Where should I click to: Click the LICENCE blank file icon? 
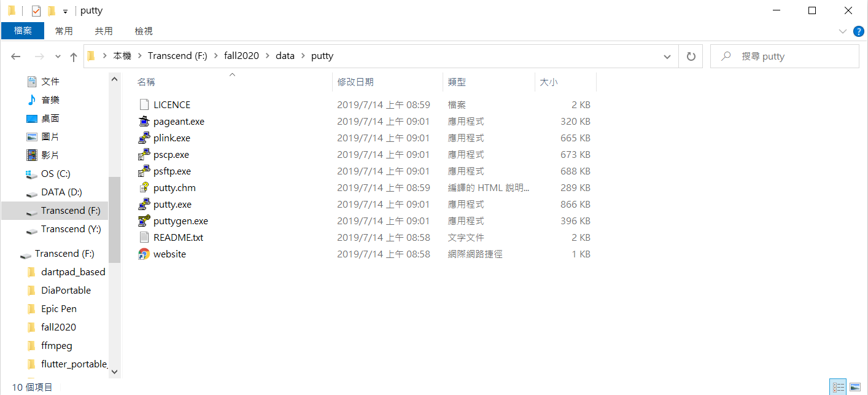coord(144,105)
